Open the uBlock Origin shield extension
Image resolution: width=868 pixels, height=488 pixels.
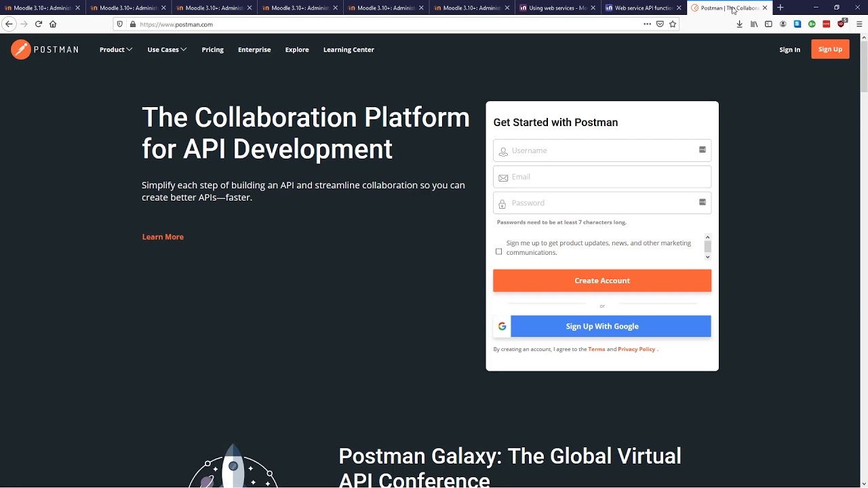[x=842, y=23]
